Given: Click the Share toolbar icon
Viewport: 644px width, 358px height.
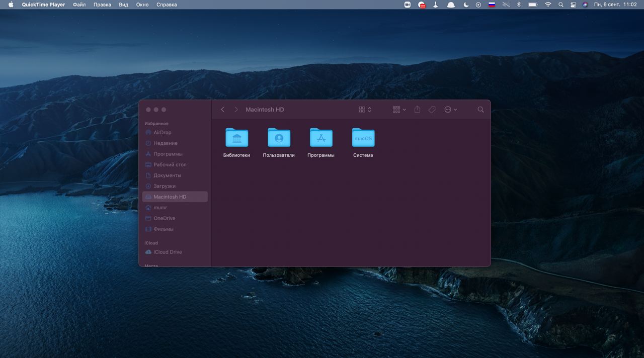Looking at the screenshot, I should pos(417,110).
